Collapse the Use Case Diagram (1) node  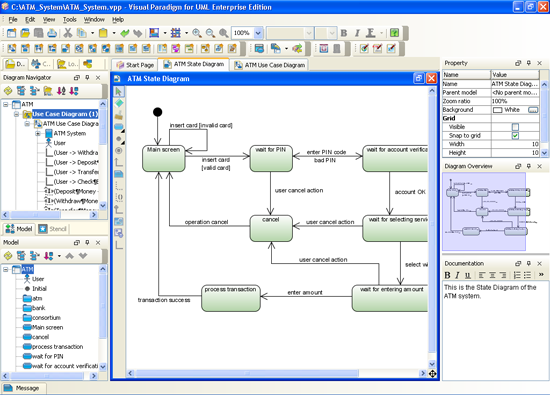click(16, 114)
